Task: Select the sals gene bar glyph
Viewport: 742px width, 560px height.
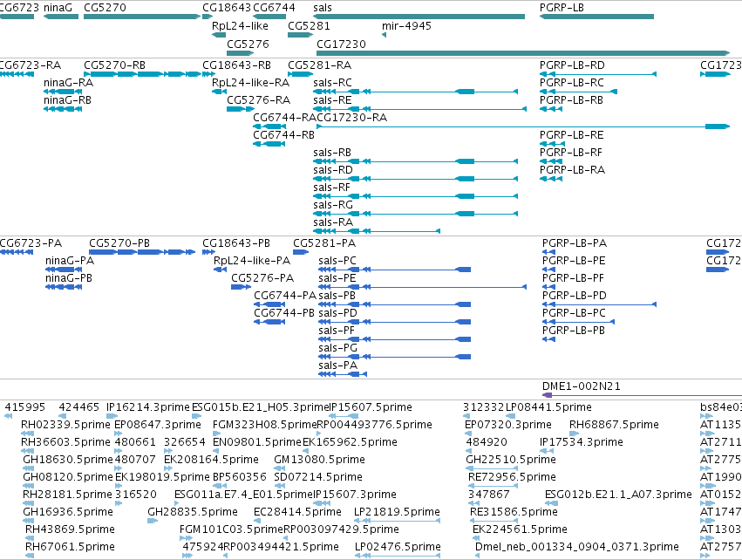Action: coord(419,17)
